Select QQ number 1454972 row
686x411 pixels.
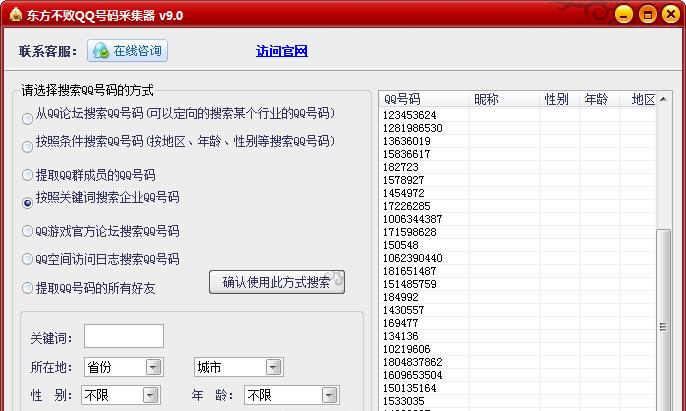coord(518,193)
